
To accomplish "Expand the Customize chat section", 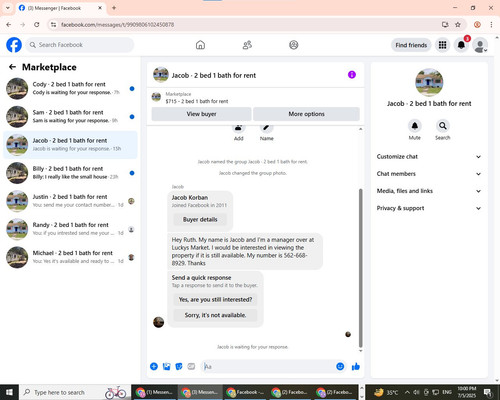I will (x=429, y=157).
